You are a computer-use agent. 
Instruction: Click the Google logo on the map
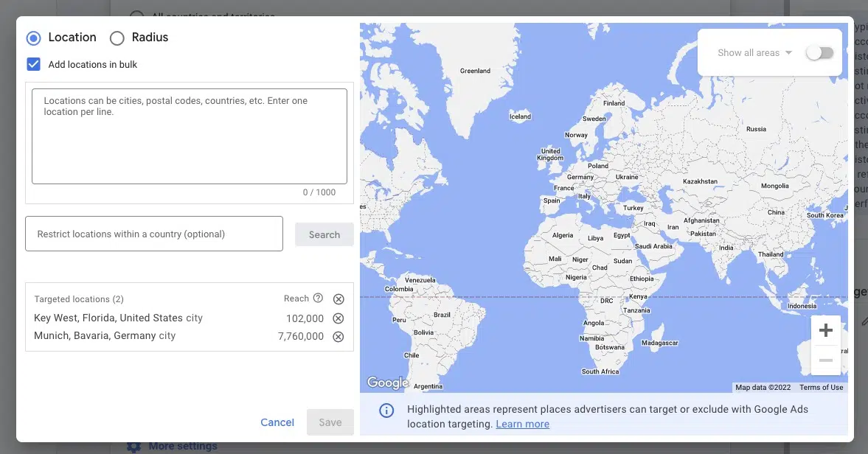tap(386, 382)
